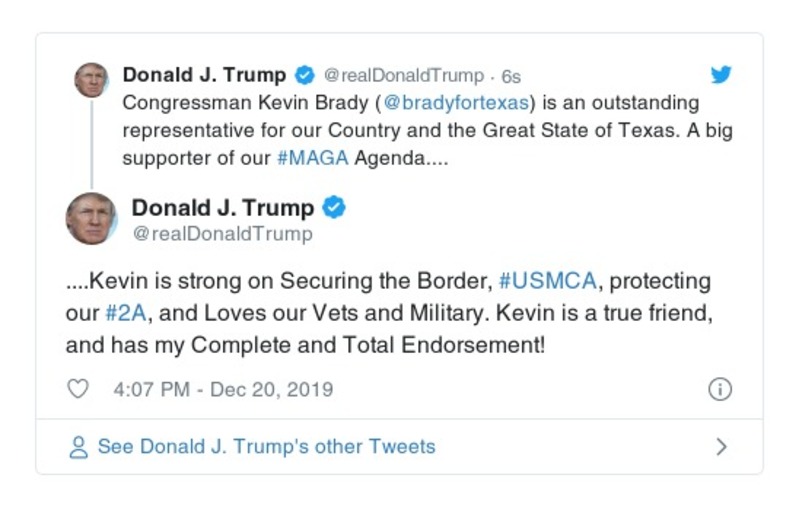Click verified badge beside the large profile name
799x513 pixels.
pos(334,208)
